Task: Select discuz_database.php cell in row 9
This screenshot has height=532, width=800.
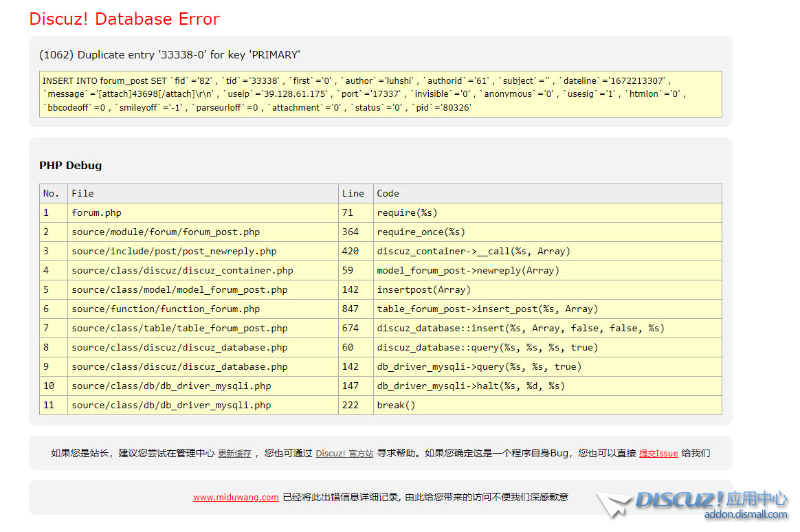Action: pos(203,367)
